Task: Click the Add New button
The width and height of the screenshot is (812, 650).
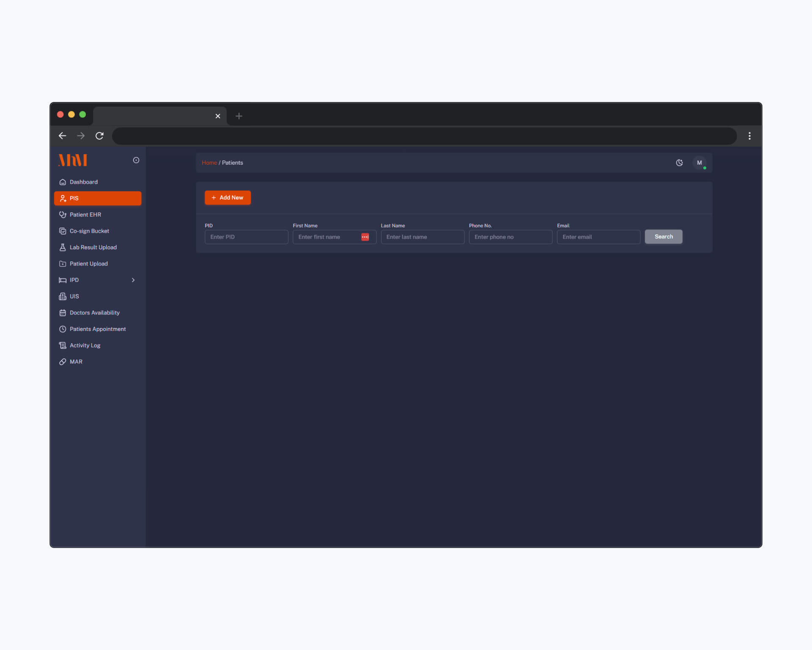Action: click(x=228, y=198)
